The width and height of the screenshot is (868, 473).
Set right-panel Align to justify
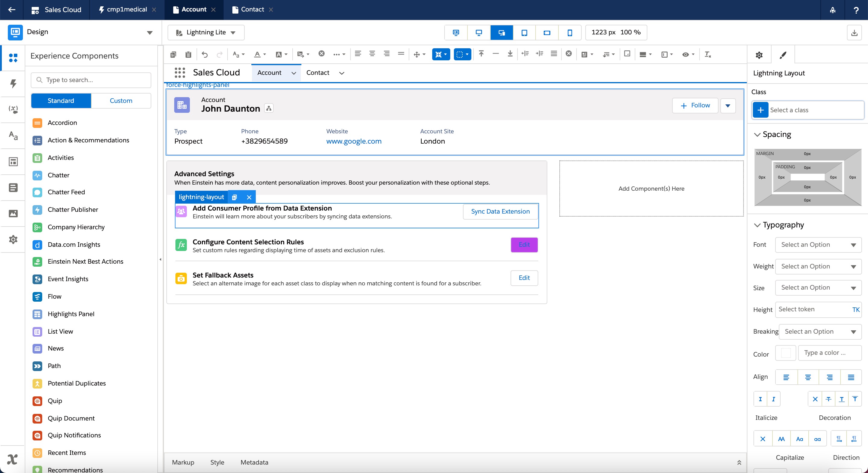(851, 377)
